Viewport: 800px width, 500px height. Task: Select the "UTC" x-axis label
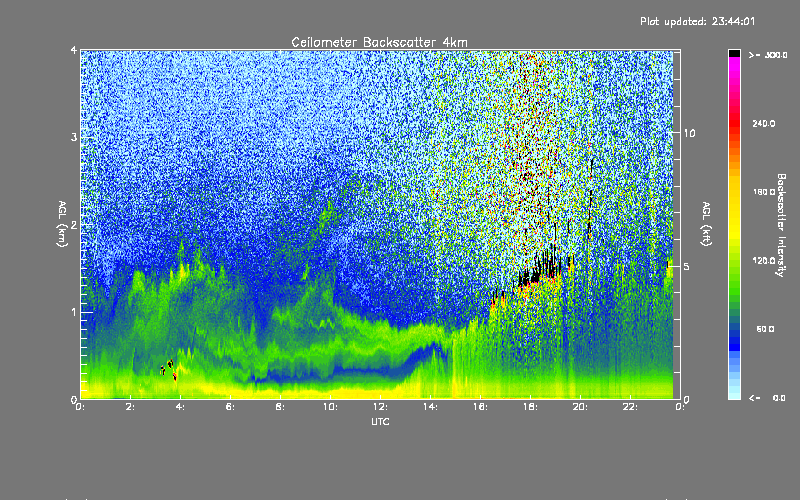[x=380, y=421]
